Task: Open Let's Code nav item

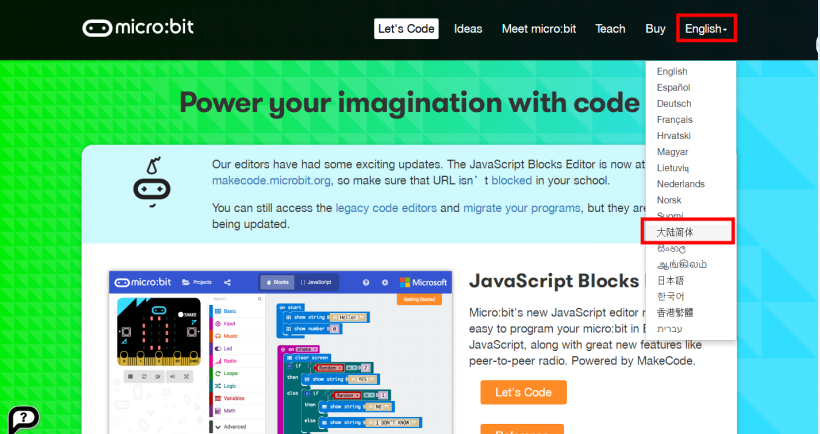Action: pyautogui.click(x=406, y=29)
